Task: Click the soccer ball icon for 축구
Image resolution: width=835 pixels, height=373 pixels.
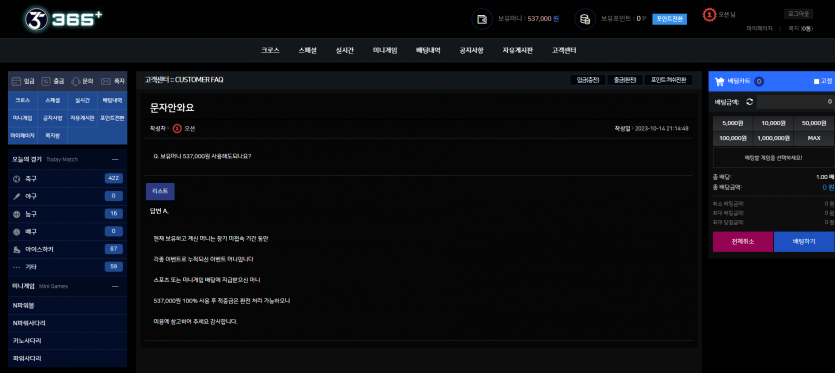Action: (x=17, y=179)
